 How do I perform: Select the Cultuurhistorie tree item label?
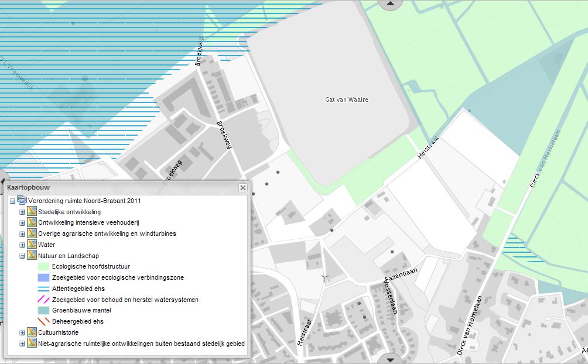click(59, 332)
